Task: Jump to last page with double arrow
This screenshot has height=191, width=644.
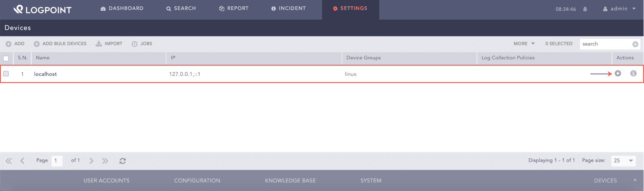Action: pos(105,161)
